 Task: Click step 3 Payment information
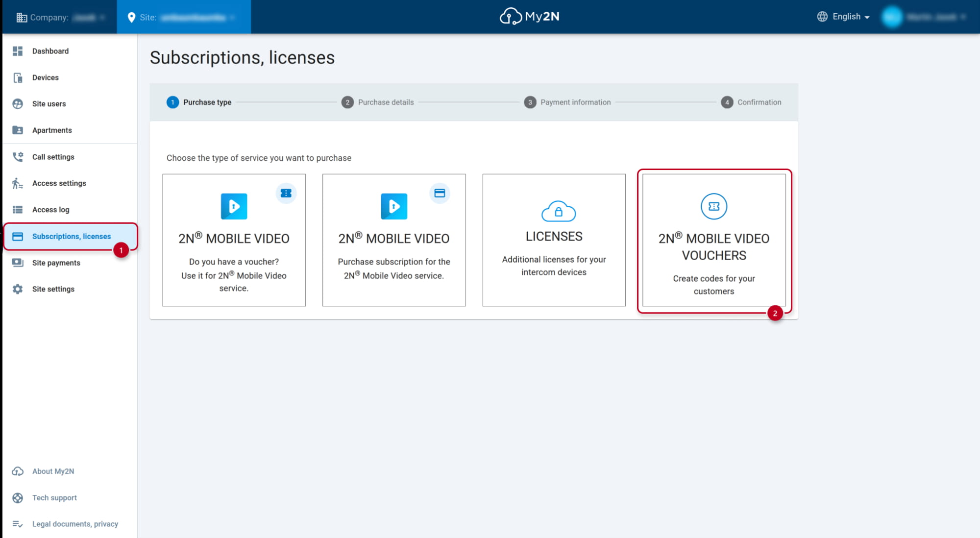(x=567, y=102)
